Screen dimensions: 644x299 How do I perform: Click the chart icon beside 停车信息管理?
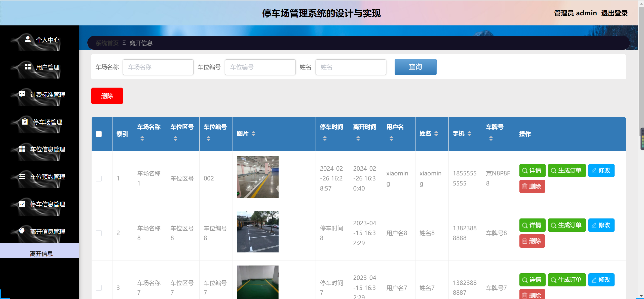pyautogui.click(x=22, y=204)
